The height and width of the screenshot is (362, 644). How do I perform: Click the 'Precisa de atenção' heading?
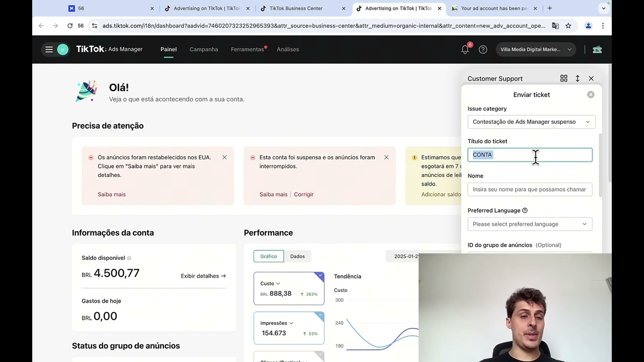[108, 126]
